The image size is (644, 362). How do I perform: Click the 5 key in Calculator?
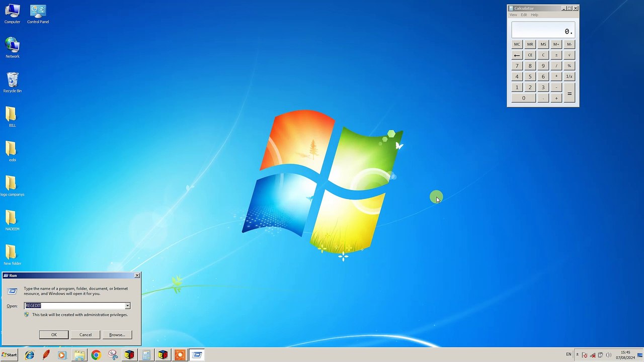[530, 76]
